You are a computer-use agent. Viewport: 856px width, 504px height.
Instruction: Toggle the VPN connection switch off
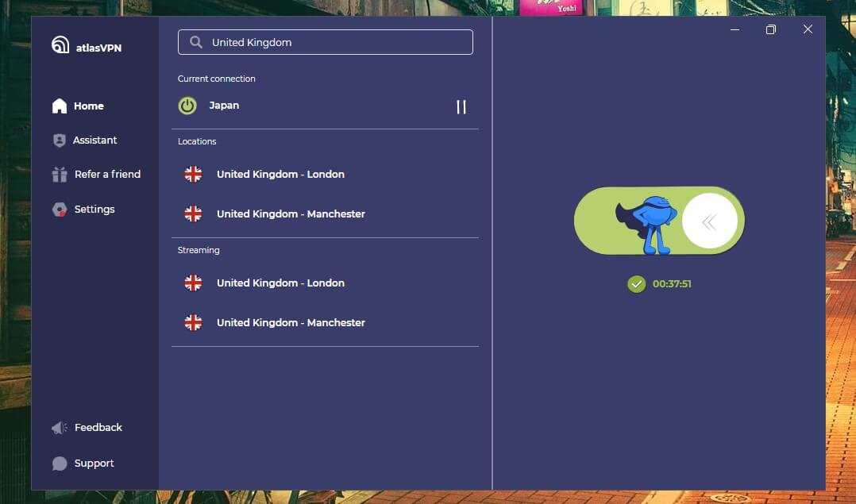point(659,221)
